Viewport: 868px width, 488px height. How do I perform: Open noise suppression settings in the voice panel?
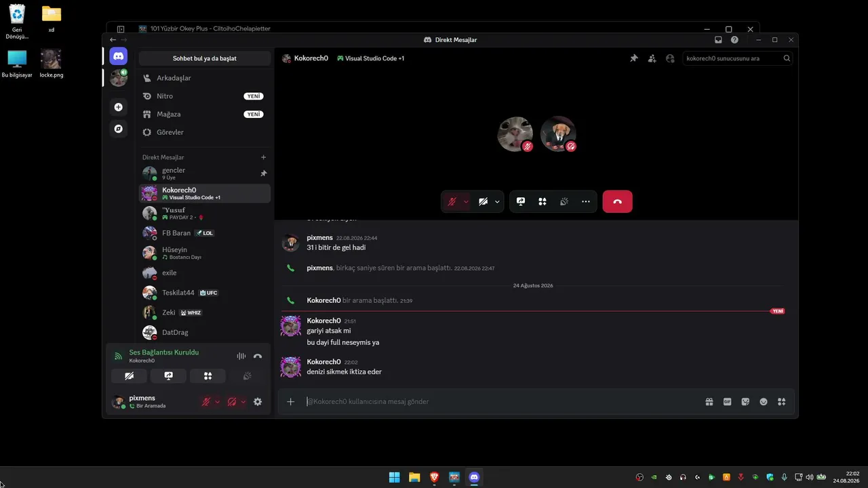coord(241,356)
